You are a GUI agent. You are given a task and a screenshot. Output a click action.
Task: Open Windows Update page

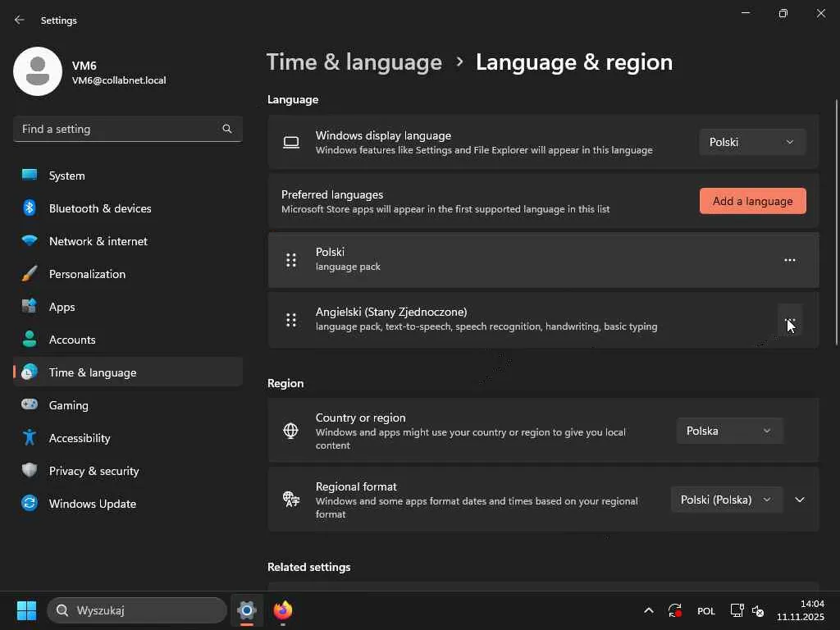(x=127, y=503)
